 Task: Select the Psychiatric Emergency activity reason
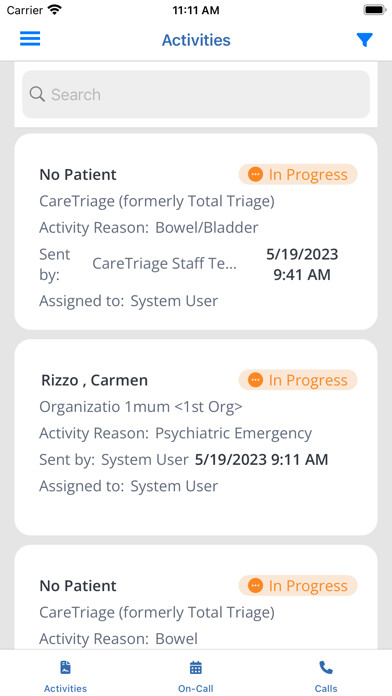(x=234, y=433)
